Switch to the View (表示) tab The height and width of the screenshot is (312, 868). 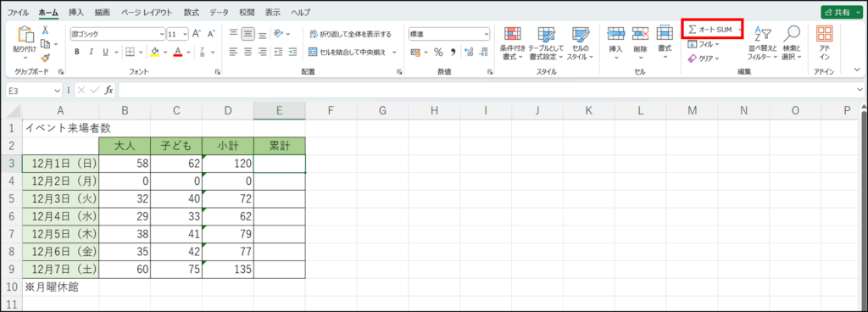(x=272, y=12)
